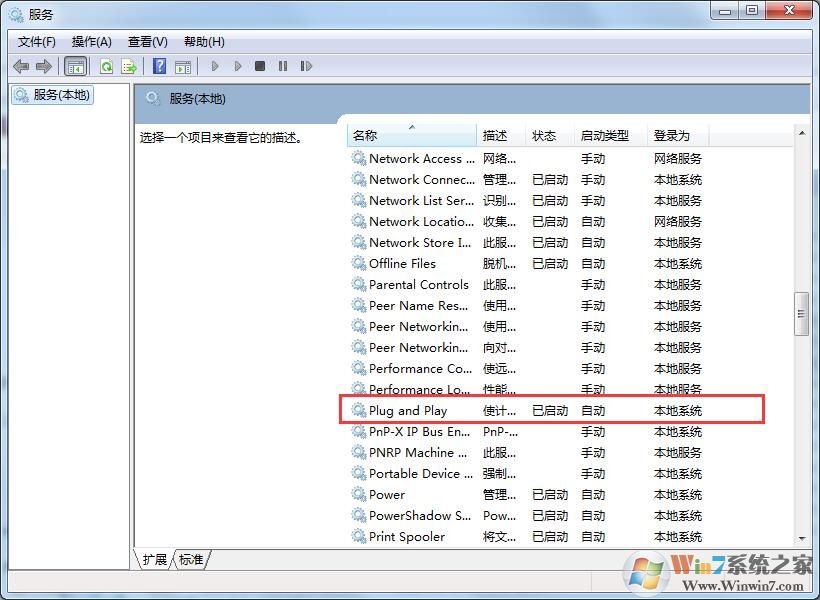Click the 状态 column header to sort
Screen dimensions: 820x600
(x=548, y=134)
